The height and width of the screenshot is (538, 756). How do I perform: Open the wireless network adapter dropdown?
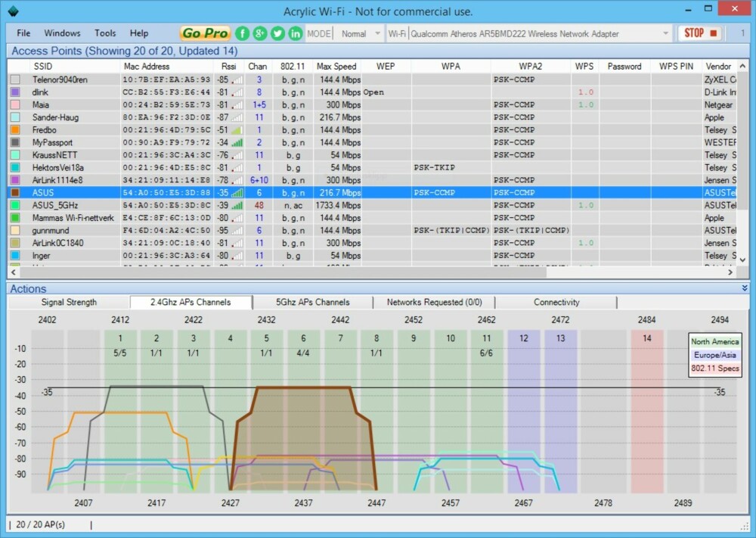click(x=540, y=34)
